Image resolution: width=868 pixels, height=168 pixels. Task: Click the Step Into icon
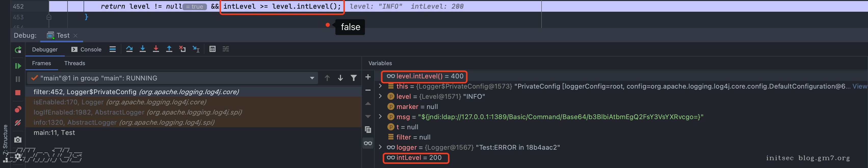coord(142,49)
